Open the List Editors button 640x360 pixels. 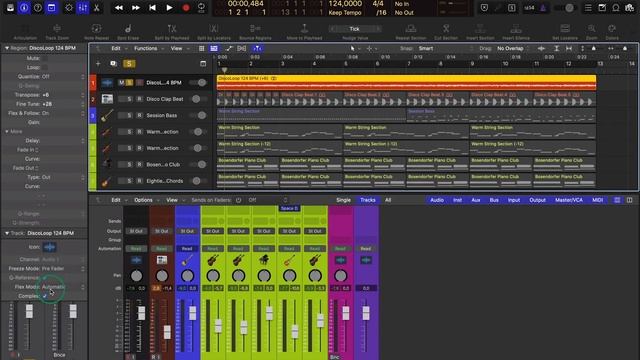[x=588, y=8]
